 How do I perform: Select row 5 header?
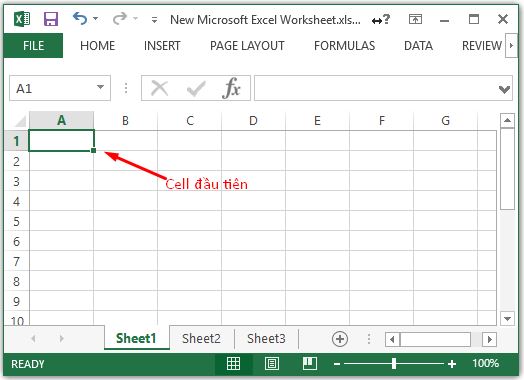pos(17,221)
